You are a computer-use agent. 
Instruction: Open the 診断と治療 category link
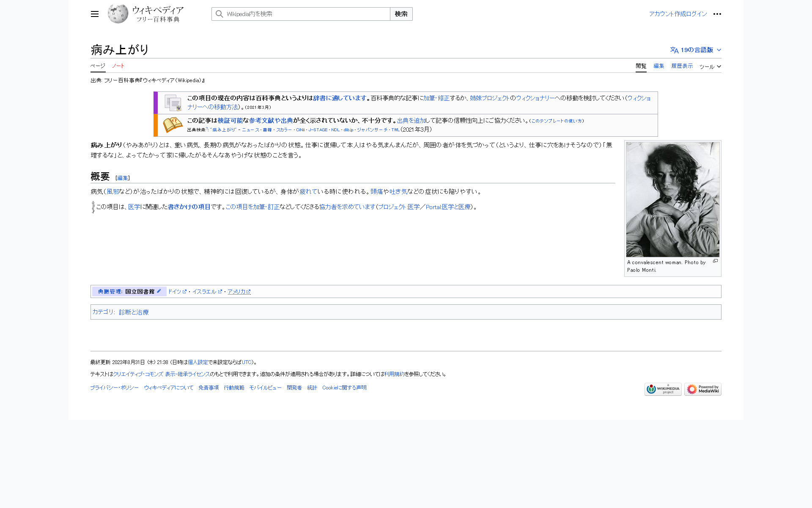pos(134,312)
